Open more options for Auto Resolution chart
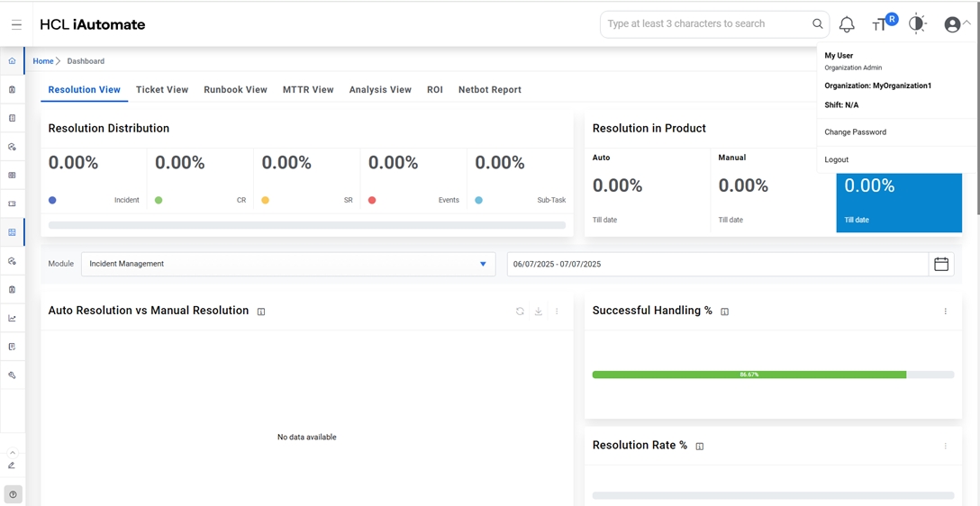 point(557,311)
